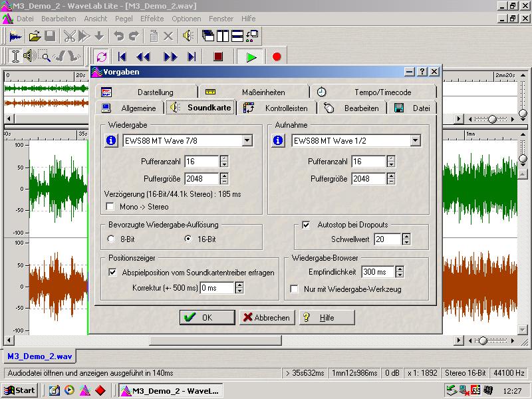Check Nur mit Wiedergabe-Werkzeug
This screenshot has width=532, height=399.
point(294,289)
